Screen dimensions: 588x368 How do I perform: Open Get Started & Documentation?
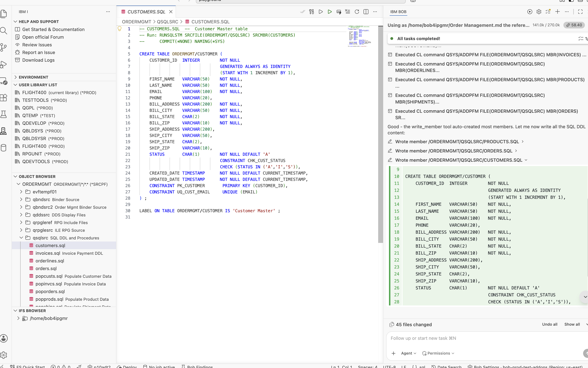point(53,29)
